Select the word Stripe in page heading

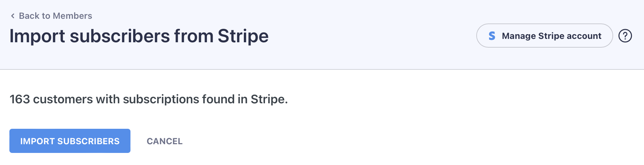(x=243, y=36)
